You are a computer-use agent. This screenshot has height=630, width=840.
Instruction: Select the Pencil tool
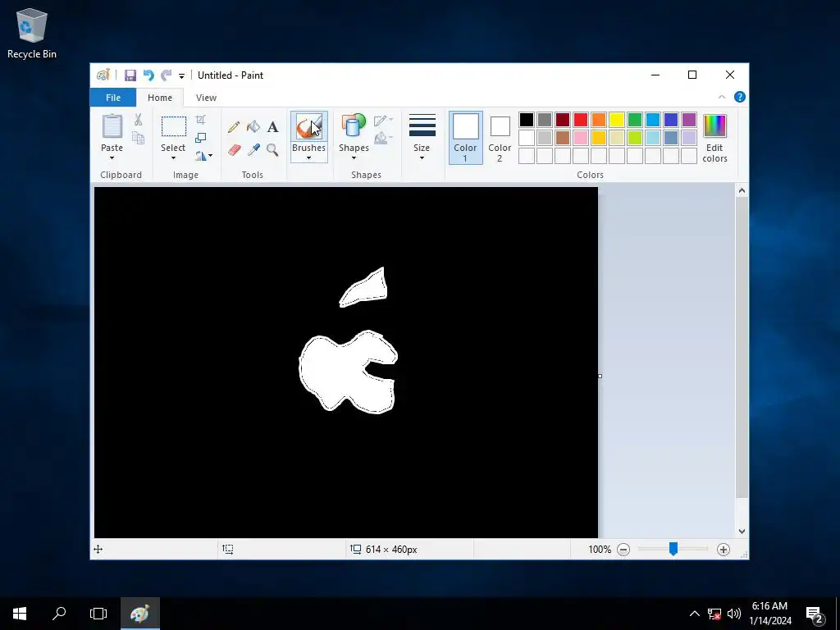(234, 127)
